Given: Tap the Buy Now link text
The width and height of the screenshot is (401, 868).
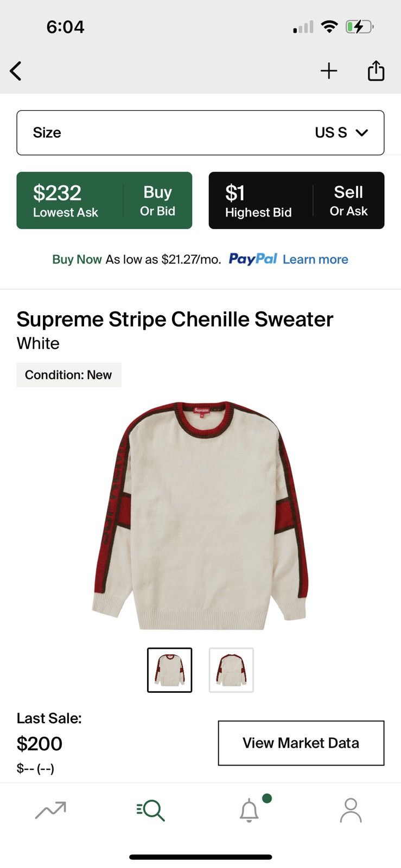Looking at the screenshot, I should pyautogui.click(x=77, y=259).
